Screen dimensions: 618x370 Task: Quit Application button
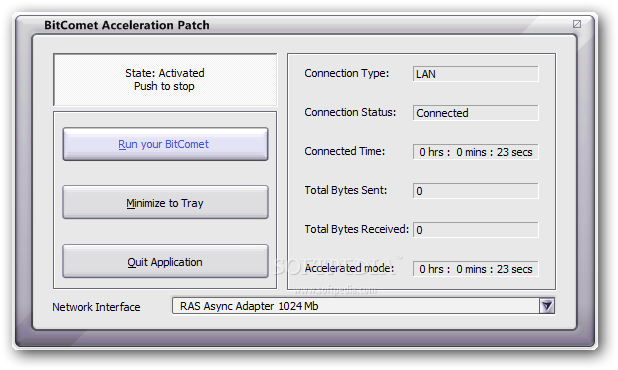[x=165, y=261]
